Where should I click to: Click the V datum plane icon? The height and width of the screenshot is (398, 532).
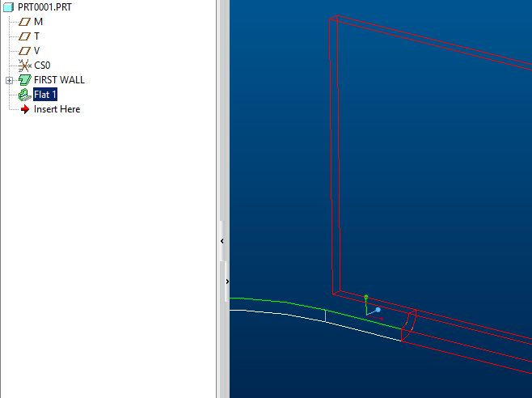(x=24, y=51)
